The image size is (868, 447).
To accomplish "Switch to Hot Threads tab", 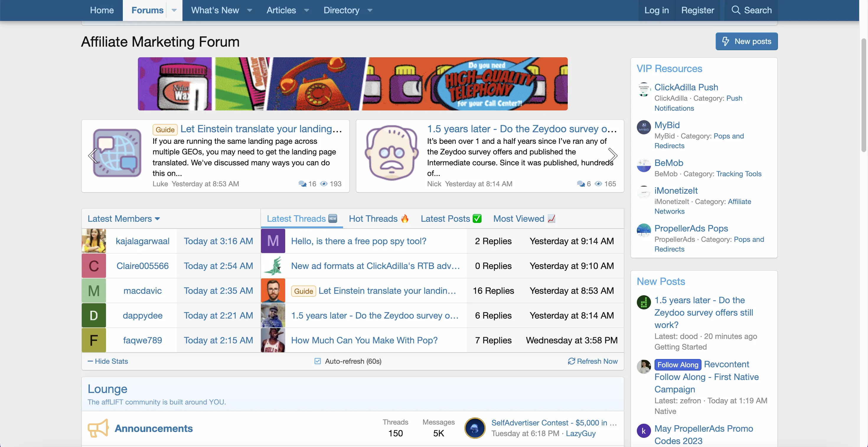I will (x=379, y=218).
